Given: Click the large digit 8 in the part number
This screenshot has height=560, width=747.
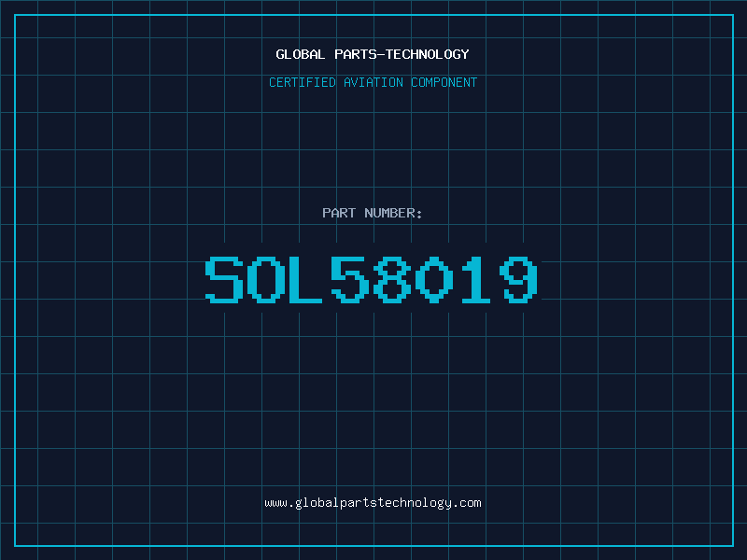Looking at the screenshot, I should coord(392,279).
